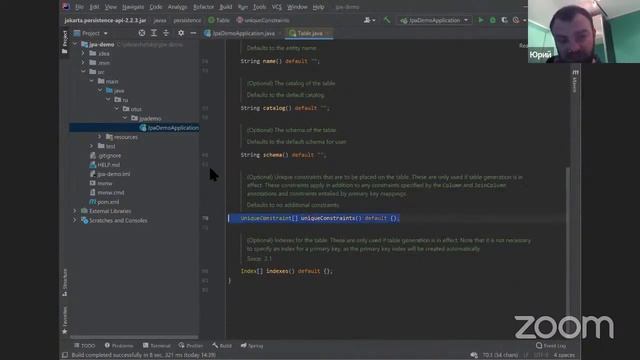
Task: Click the caret position indicator in status bar
Action: [x=500, y=355]
